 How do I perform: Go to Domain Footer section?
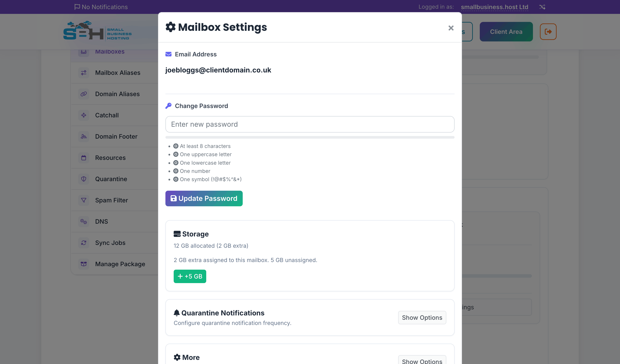114,136
